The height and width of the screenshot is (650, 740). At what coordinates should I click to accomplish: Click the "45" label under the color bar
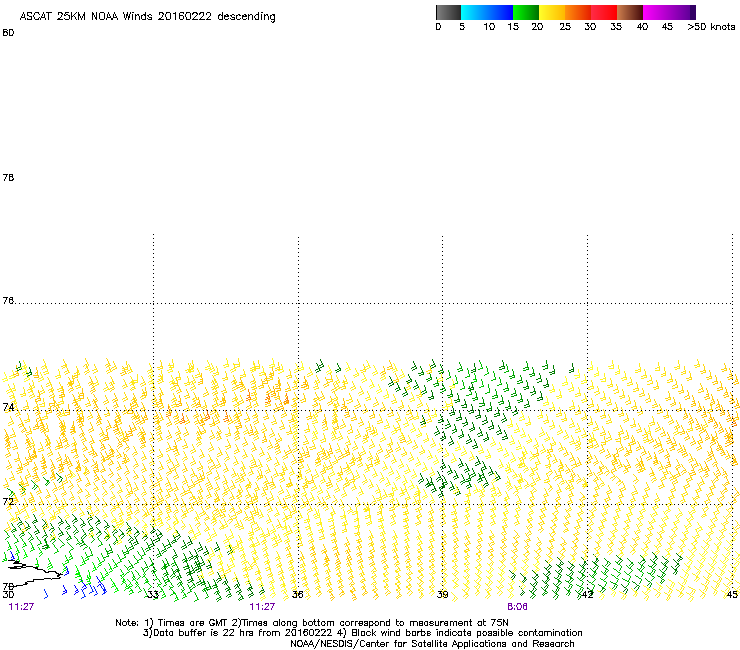tap(667, 27)
